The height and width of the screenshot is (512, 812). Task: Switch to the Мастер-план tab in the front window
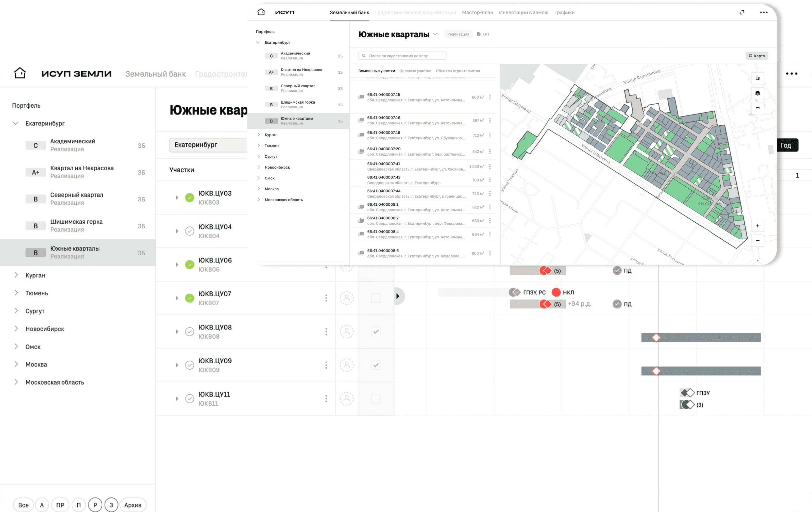coord(477,12)
